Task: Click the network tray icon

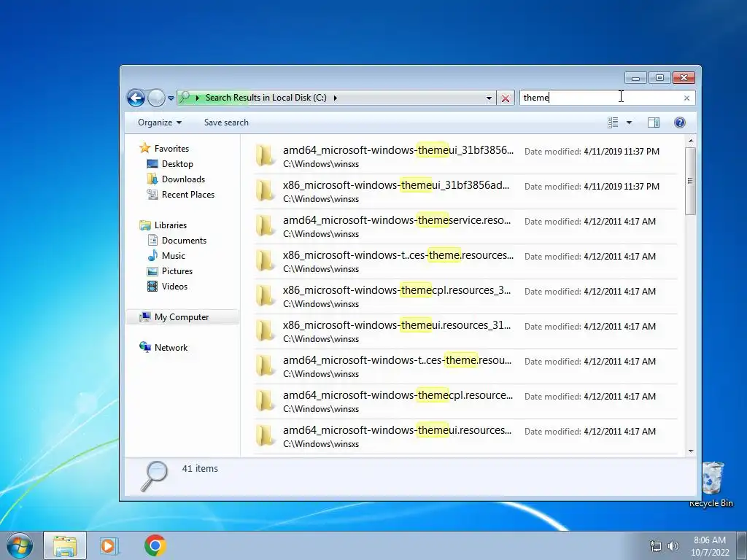Action: (656, 546)
